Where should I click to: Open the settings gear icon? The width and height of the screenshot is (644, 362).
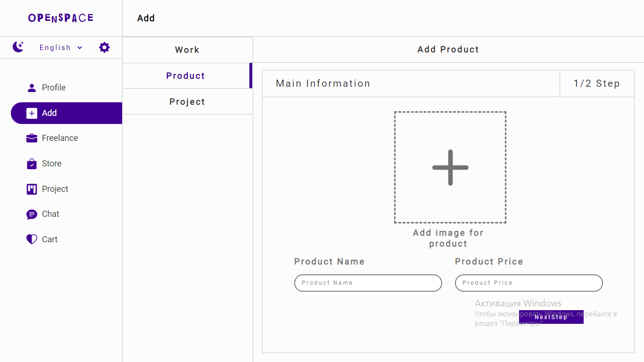click(x=104, y=47)
